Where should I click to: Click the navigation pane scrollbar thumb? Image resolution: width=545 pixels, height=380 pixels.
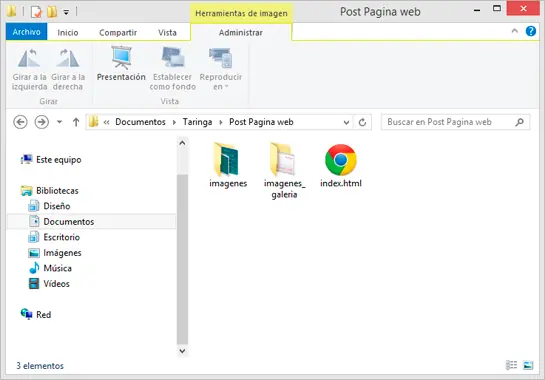click(182, 259)
